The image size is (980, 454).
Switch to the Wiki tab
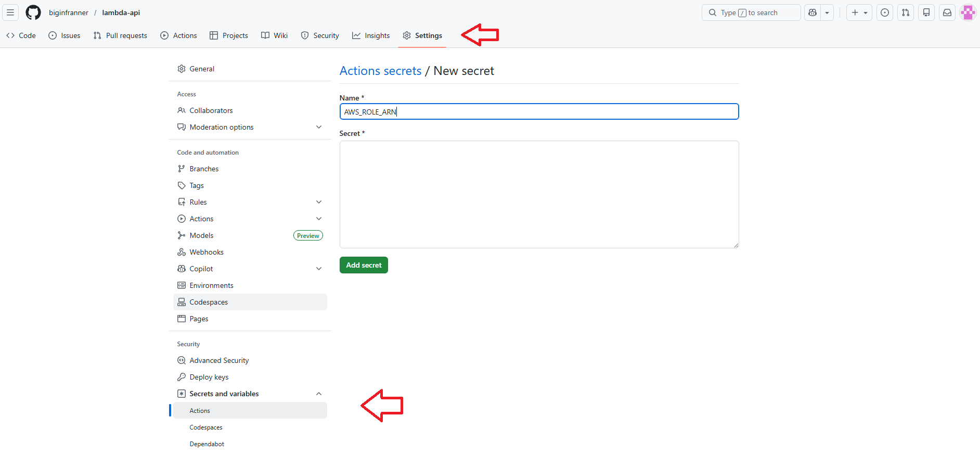274,35
